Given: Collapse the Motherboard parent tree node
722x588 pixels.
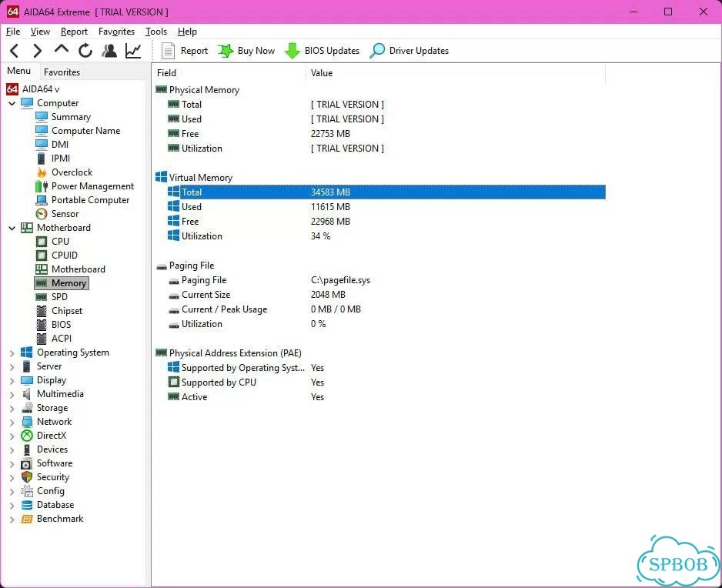Looking at the screenshot, I should pyautogui.click(x=12, y=228).
